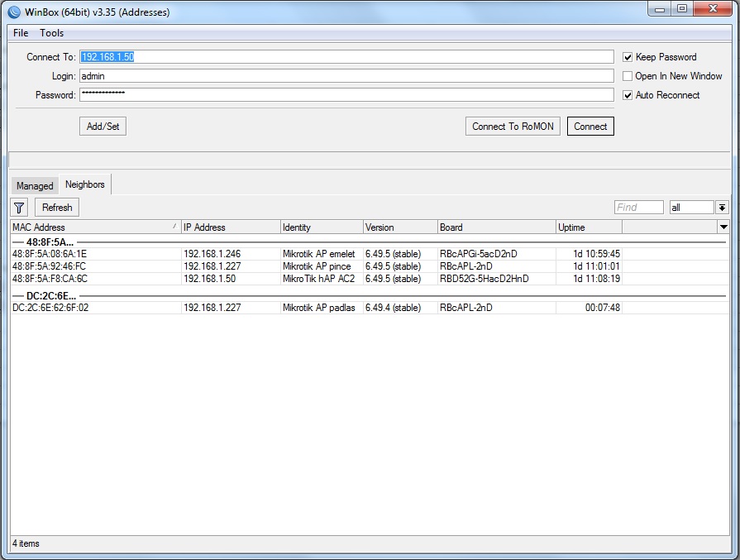The height and width of the screenshot is (560, 740).
Task: Sort by MAC Address column header
Action: point(95,227)
